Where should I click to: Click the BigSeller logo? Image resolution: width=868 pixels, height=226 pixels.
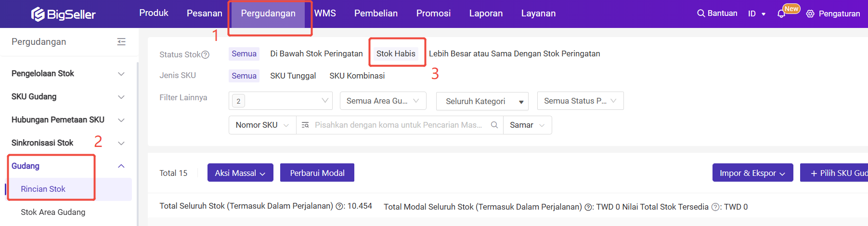tap(63, 14)
